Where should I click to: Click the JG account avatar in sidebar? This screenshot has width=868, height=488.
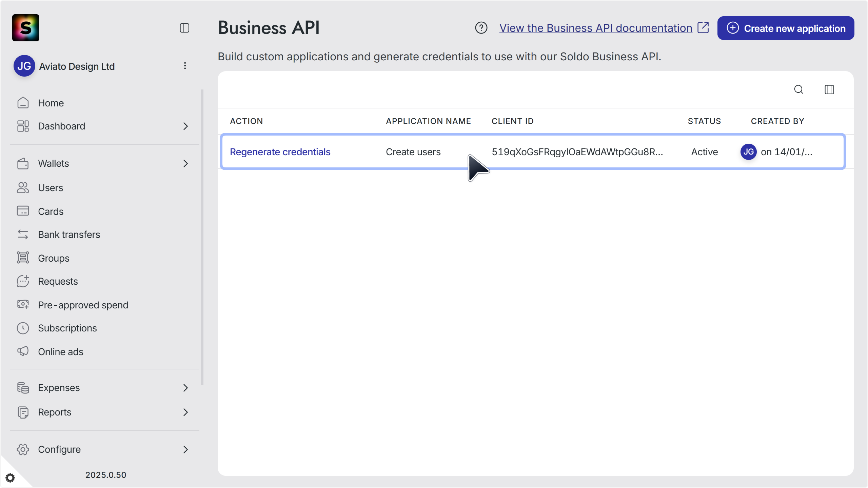click(24, 66)
